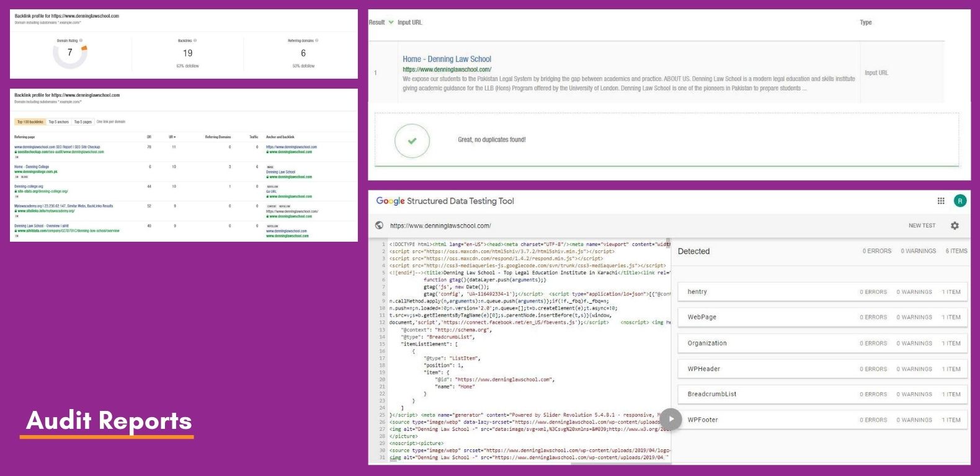The height and width of the screenshot is (476, 980).
Task: Click the backlinks count 19
Action: pyautogui.click(x=188, y=53)
